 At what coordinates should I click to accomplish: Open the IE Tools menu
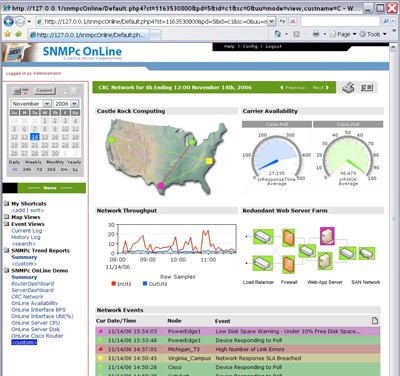click(373, 34)
